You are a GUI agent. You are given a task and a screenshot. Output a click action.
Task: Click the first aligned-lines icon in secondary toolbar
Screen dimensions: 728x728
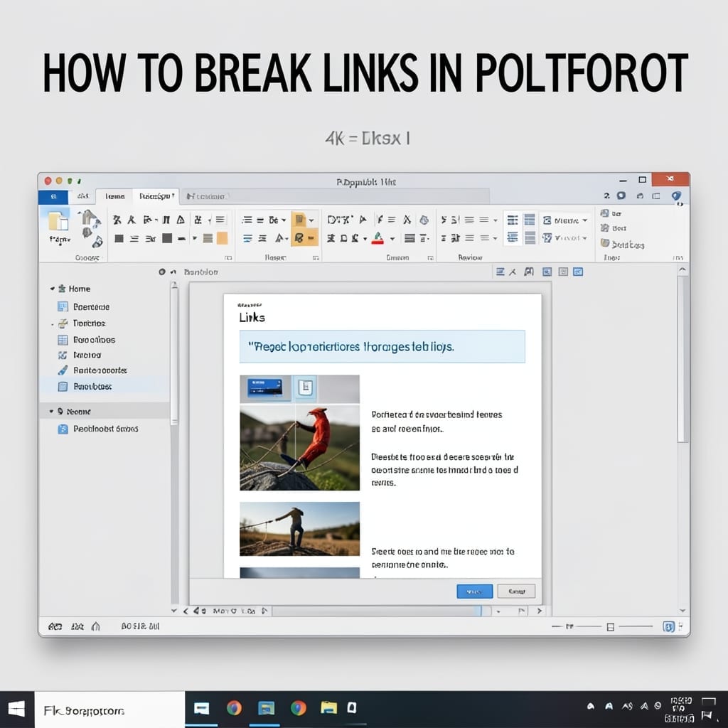pos(500,272)
